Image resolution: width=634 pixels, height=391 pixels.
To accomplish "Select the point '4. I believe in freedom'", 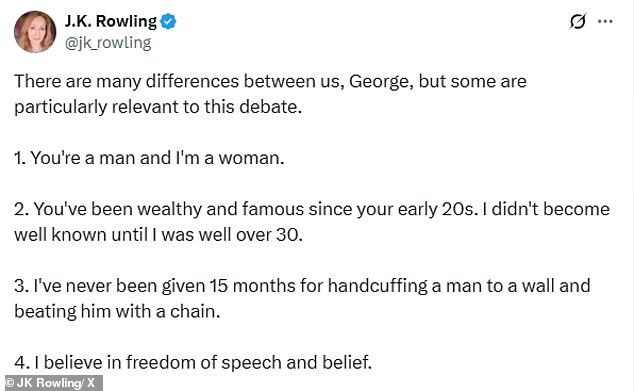I will click(x=193, y=363).
